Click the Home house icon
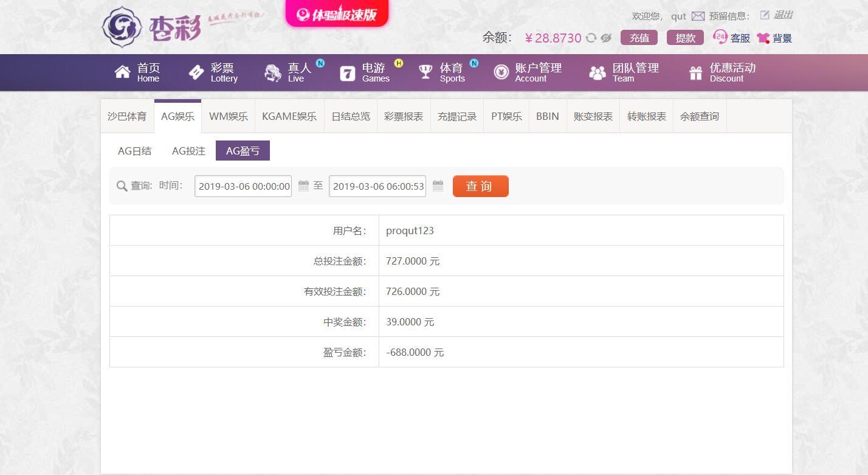868x475 pixels. coord(122,72)
